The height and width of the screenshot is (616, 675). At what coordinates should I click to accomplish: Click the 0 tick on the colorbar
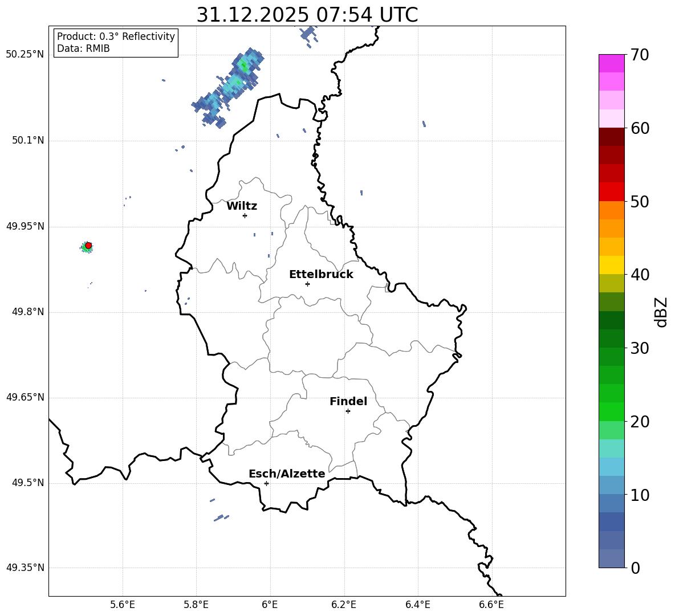635,568
